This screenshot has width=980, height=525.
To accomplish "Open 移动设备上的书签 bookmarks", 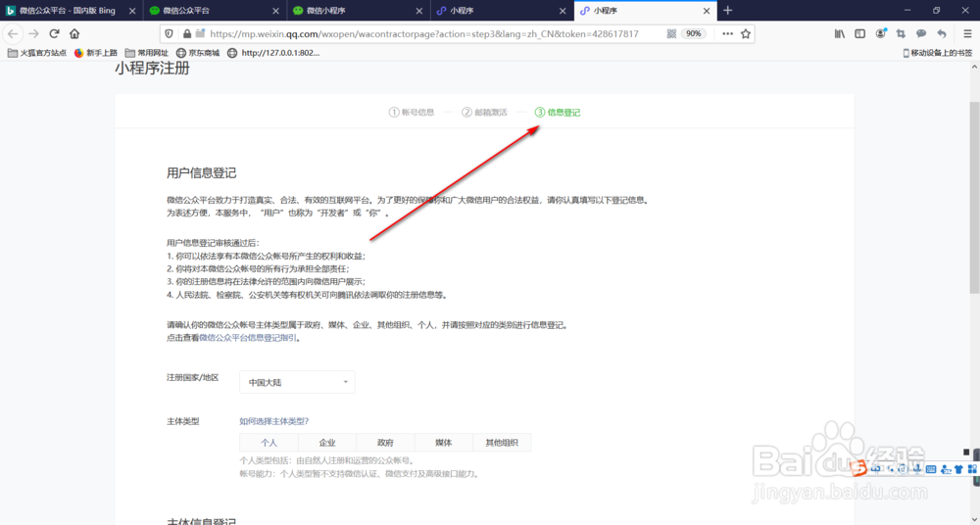I will 937,53.
